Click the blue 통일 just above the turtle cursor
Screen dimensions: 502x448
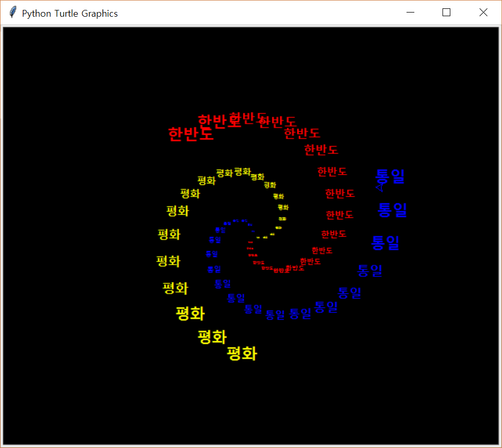click(390, 176)
